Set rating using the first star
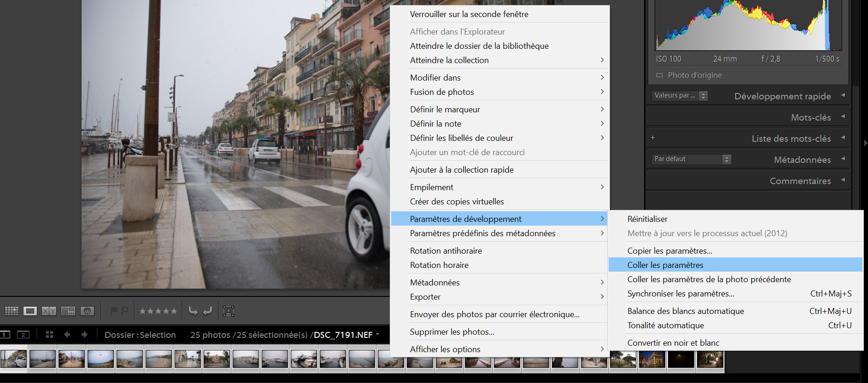Image resolution: width=868 pixels, height=383 pixels. (x=143, y=311)
